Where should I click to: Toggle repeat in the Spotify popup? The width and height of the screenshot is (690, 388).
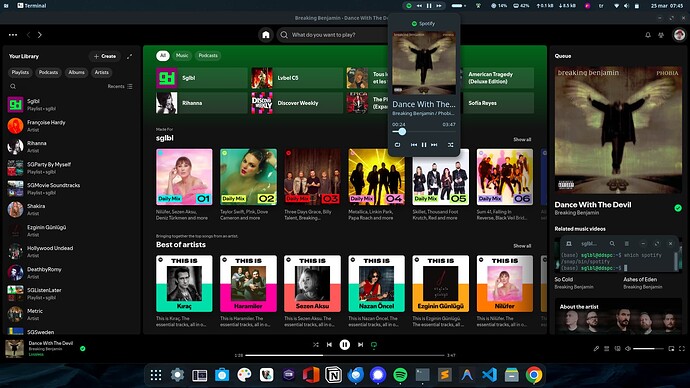pos(397,145)
